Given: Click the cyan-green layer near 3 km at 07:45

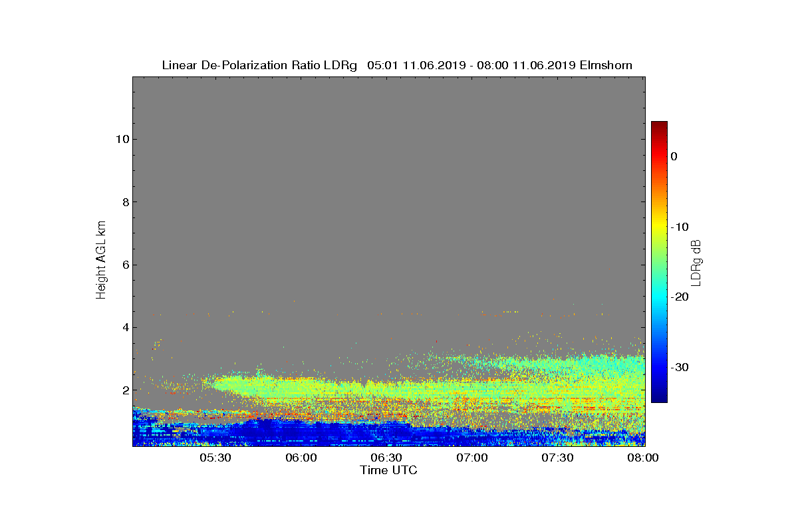Looking at the screenshot, I should (600, 364).
